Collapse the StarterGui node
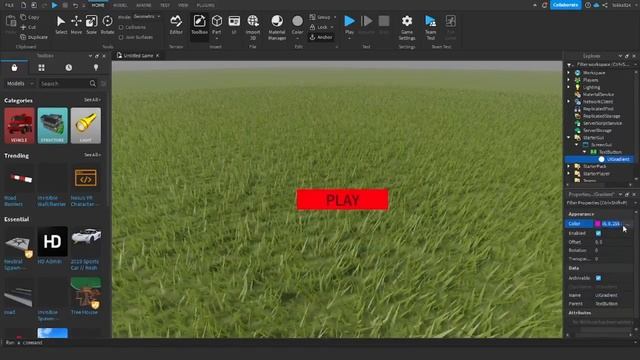Viewport: 640px width, 360px height. tap(569, 137)
